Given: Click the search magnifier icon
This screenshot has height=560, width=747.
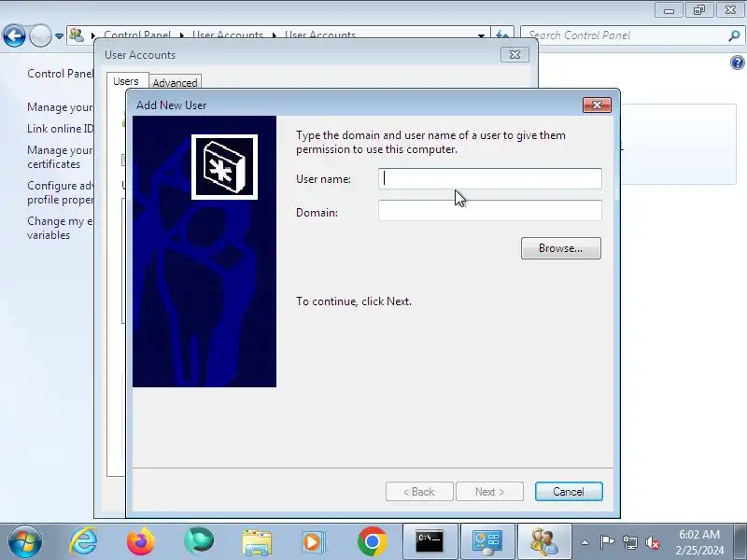Looking at the screenshot, I should click(734, 35).
